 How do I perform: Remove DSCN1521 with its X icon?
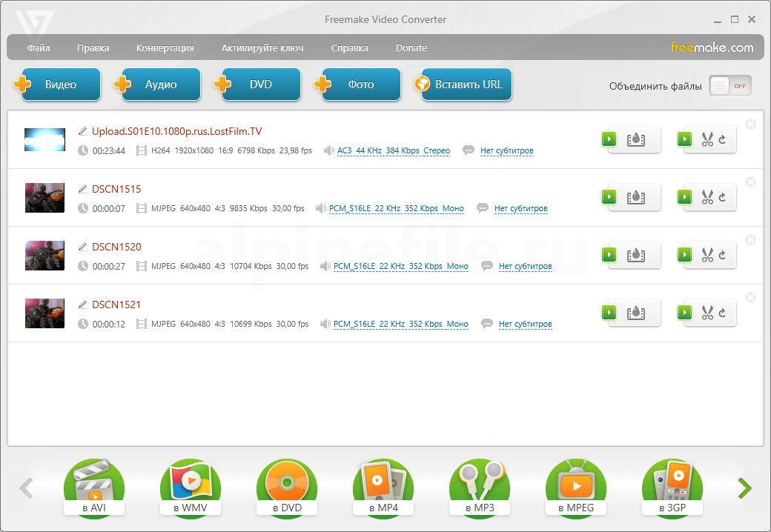[750, 298]
